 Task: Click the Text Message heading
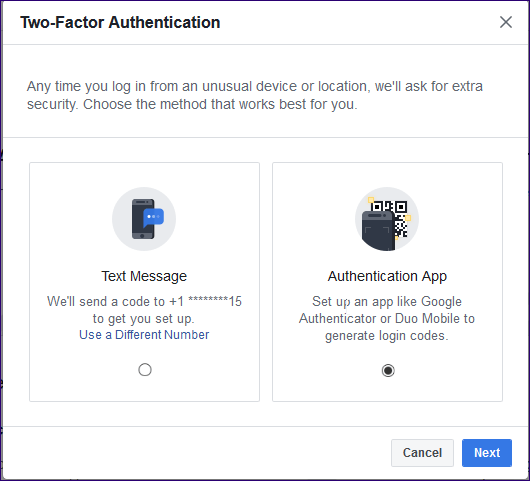pos(144,276)
